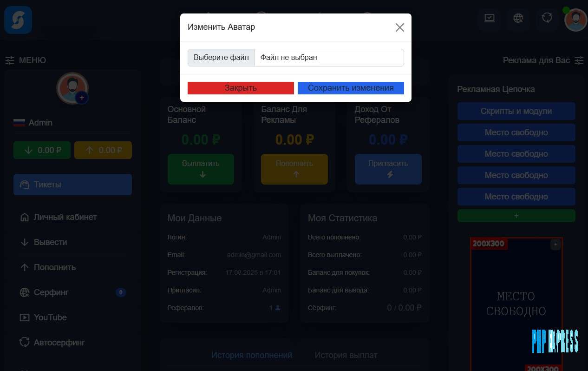Click the Выберите файл file chooser button
The width and height of the screenshot is (588, 371).
tap(222, 58)
